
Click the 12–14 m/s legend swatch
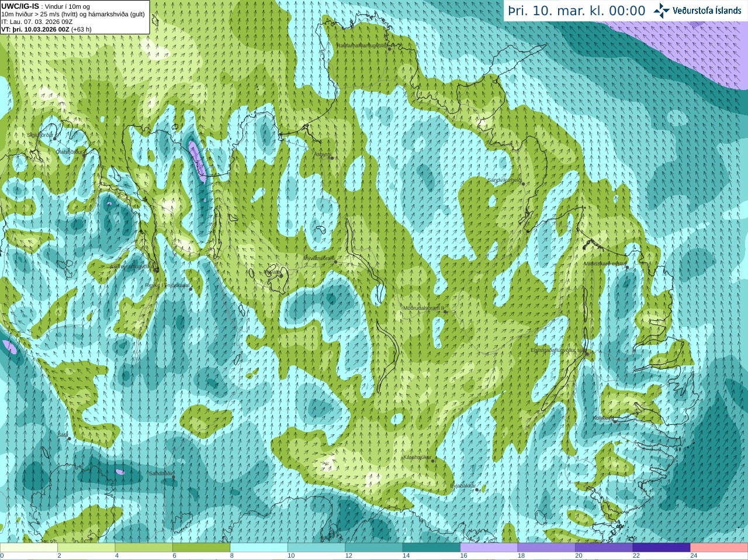coord(374,548)
